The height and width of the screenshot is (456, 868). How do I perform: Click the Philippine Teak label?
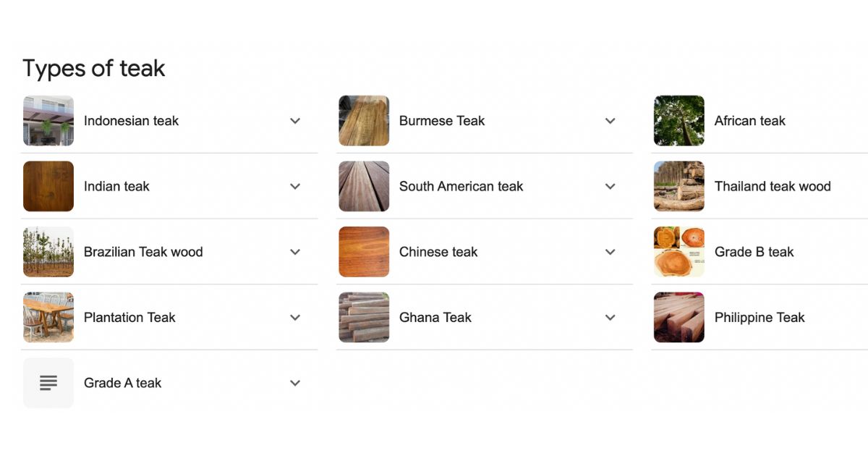tap(759, 317)
